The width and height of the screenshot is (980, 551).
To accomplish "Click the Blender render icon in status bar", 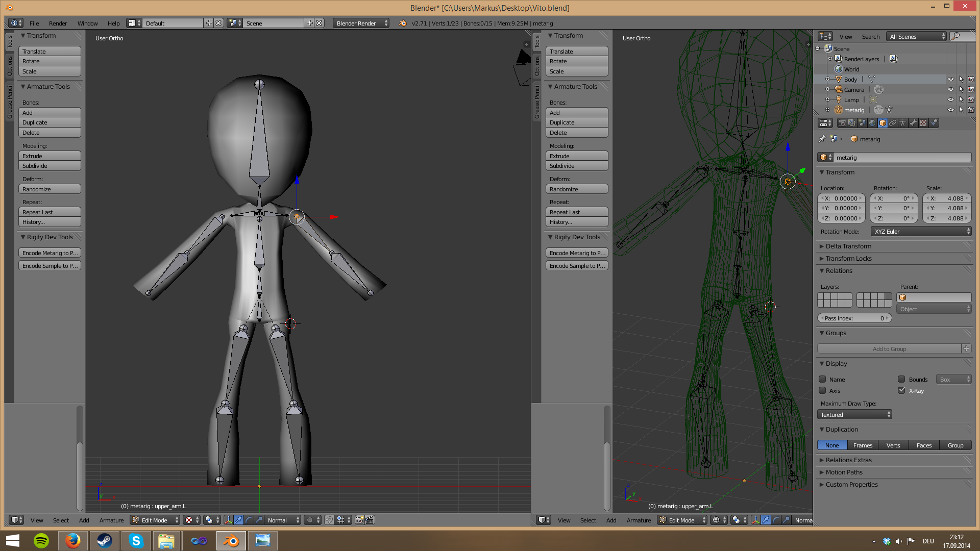I will 402,22.
